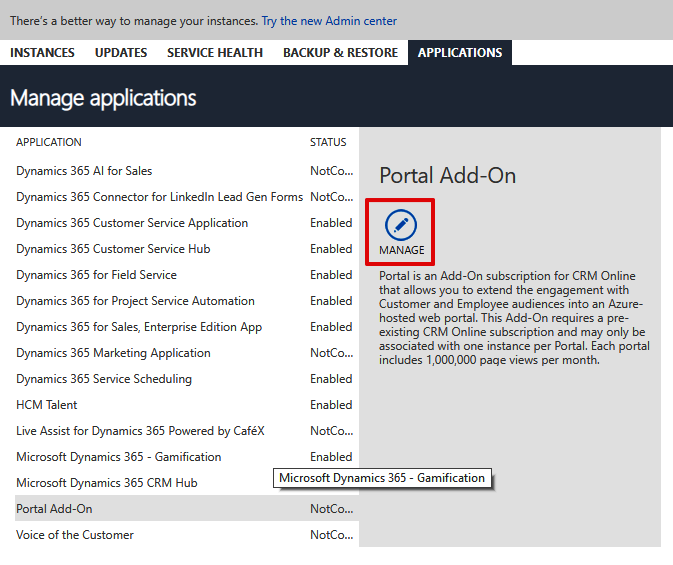Select the Portal Add-On row
The image size is (673, 565).
coord(187,508)
